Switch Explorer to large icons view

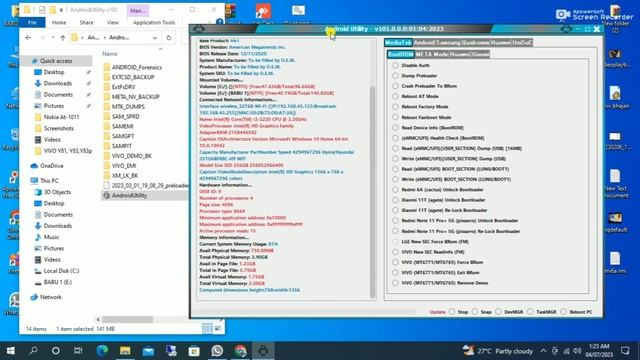coord(218,329)
